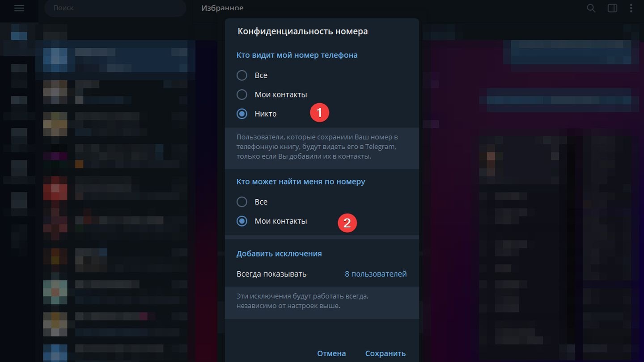Cancel changes with the "Отмена" button

pos(331,353)
